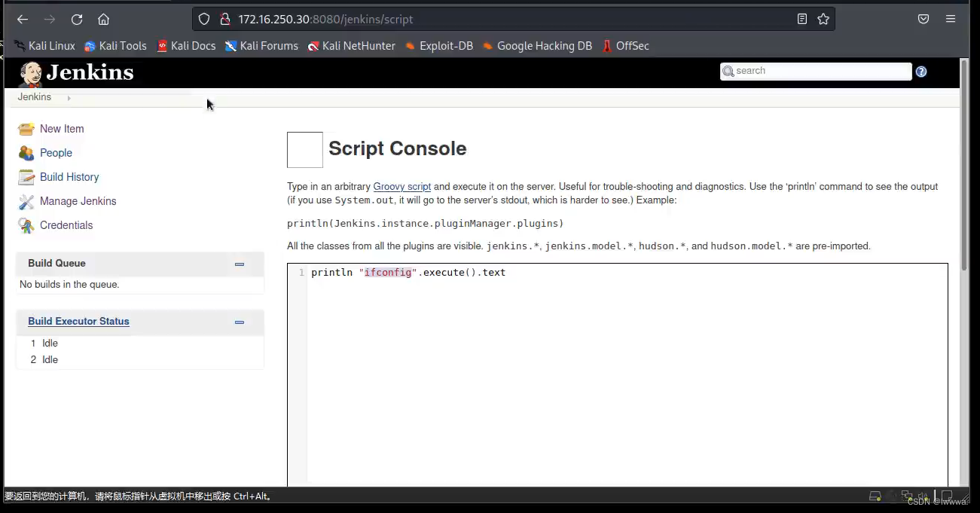980x513 pixels.
Task: Follow the Groovy script hyperlink
Action: [402, 186]
